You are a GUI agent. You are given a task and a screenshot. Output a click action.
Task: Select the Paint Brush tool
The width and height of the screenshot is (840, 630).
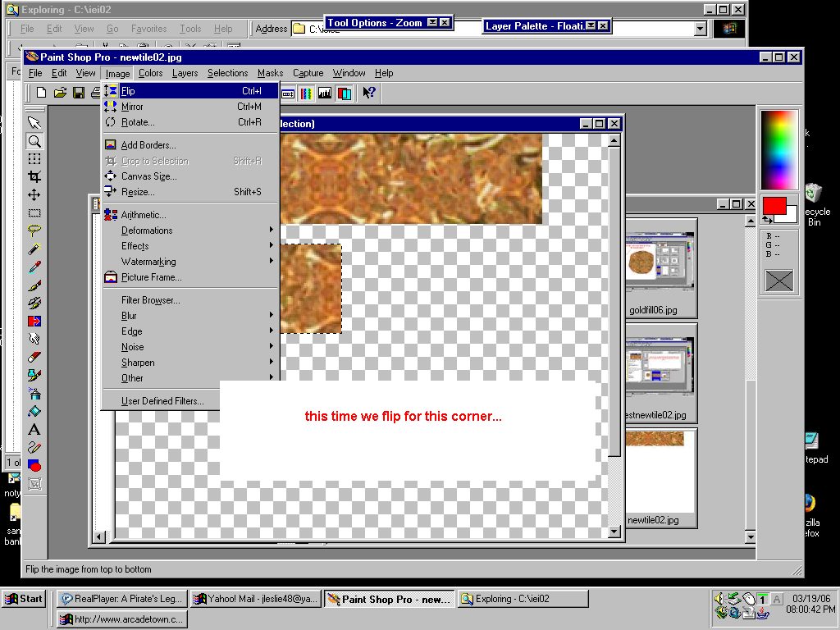click(34, 285)
